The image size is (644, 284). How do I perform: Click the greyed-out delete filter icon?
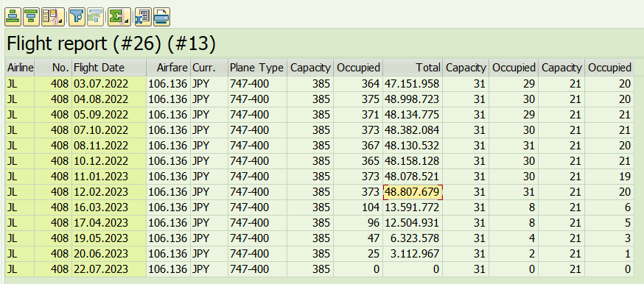point(95,17)
